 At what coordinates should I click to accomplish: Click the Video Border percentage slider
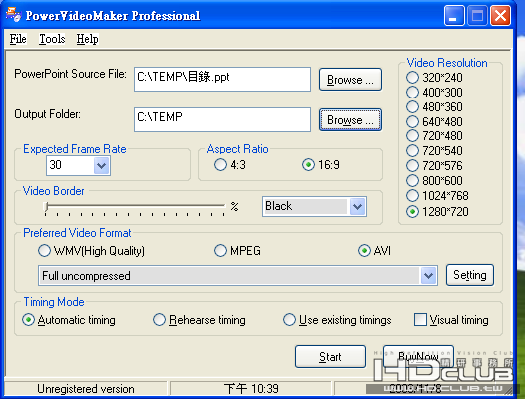coord(135,208)
